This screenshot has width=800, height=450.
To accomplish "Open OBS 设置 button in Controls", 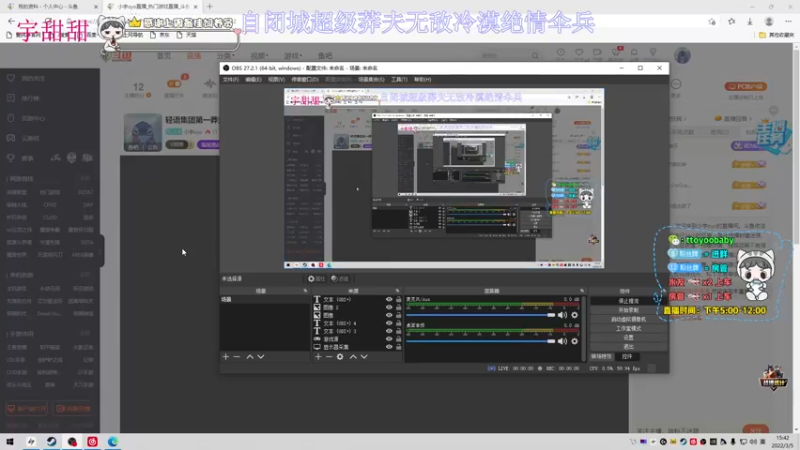I will 629,338.
